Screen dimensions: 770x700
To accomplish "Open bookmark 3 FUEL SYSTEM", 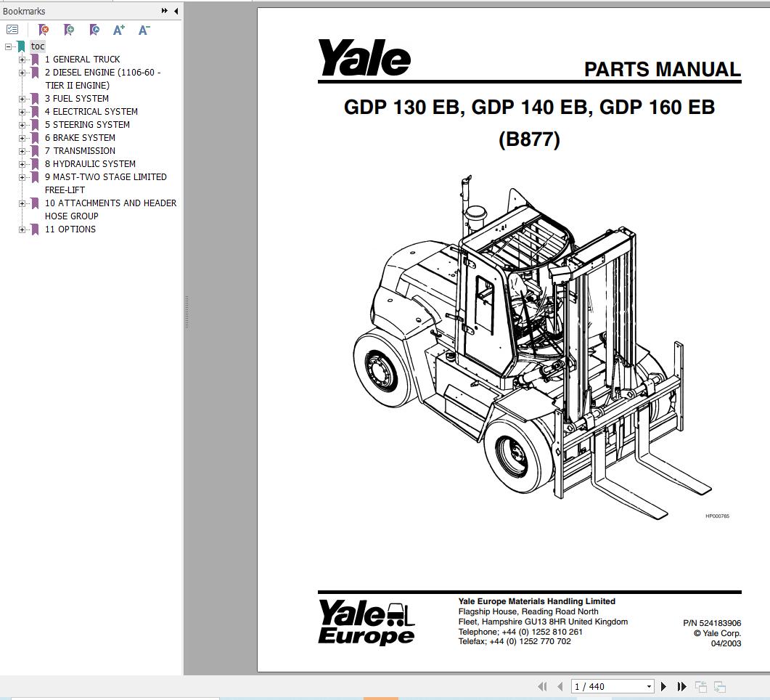I will (77, 98).
